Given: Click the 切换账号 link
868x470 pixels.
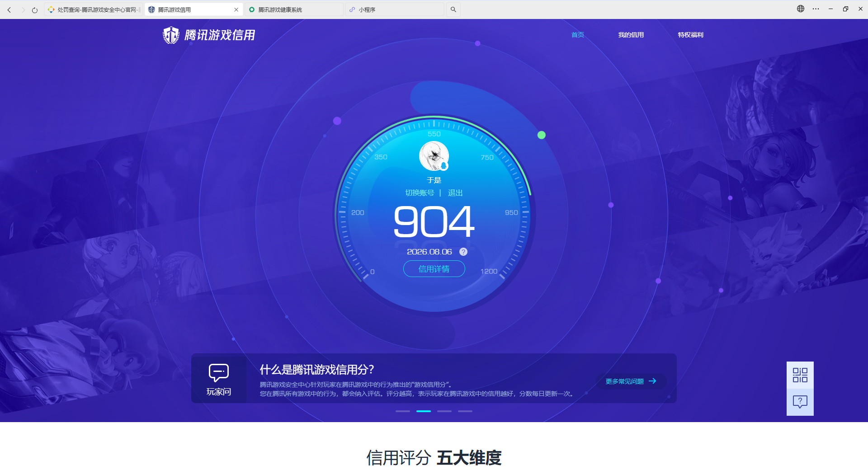Looking at the screenshot, I should [420, 193].
